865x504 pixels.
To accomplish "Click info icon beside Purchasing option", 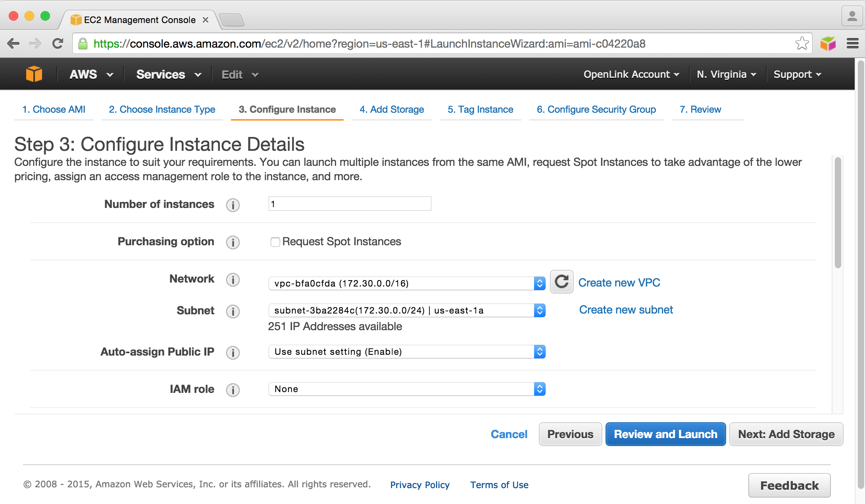I will (x=233, y=242).
